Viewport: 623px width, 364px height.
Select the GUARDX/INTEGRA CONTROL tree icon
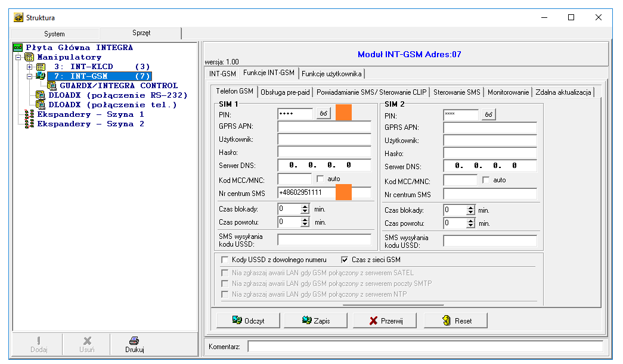(52, 86)
